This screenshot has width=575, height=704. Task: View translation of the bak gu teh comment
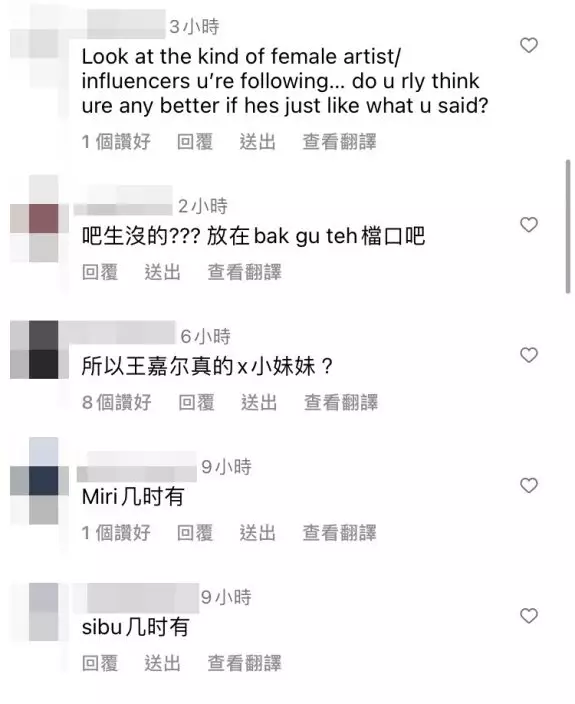244,272
